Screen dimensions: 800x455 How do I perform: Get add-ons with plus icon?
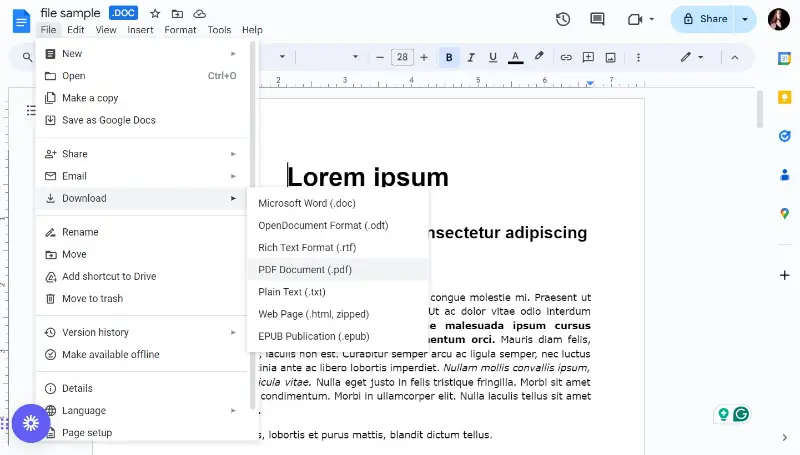tap(784, 275)
